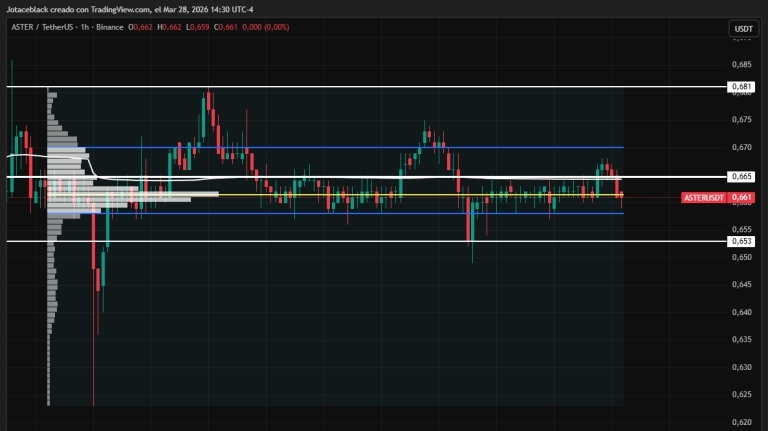Click the 0,630 price axis tick

point(742,367)
